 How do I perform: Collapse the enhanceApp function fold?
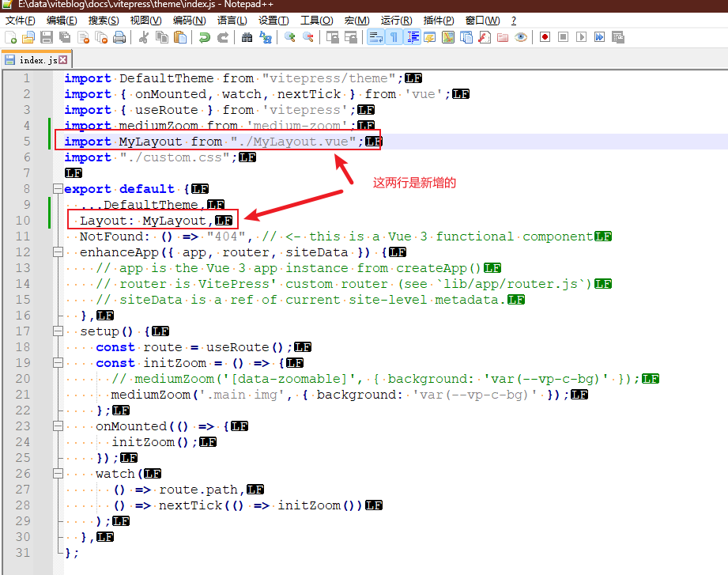57,252
